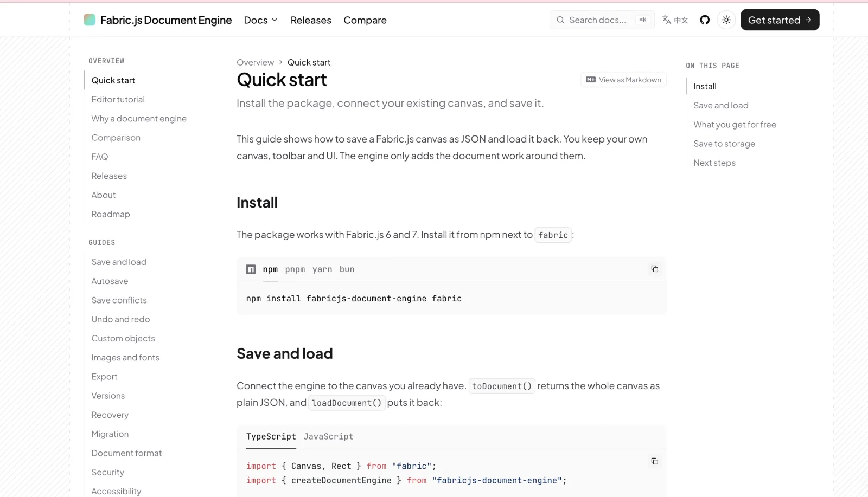
Task: Focus the Search docs field
Action: [602, 20]
